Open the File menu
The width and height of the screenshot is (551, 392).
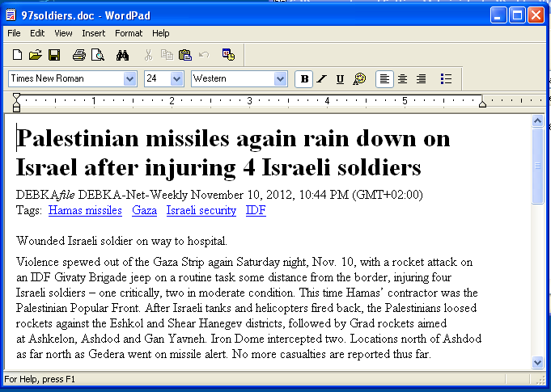pyautogui.click(x=14, y=33)
